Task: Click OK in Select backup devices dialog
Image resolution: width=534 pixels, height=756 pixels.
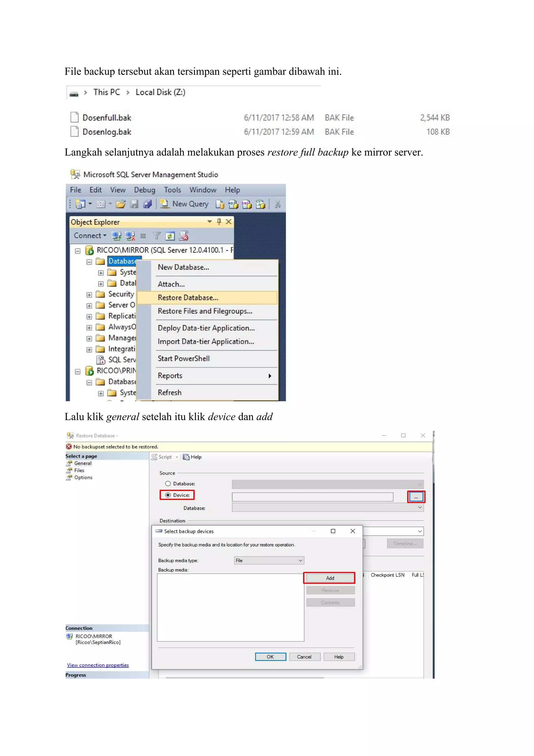Action: 270,657
